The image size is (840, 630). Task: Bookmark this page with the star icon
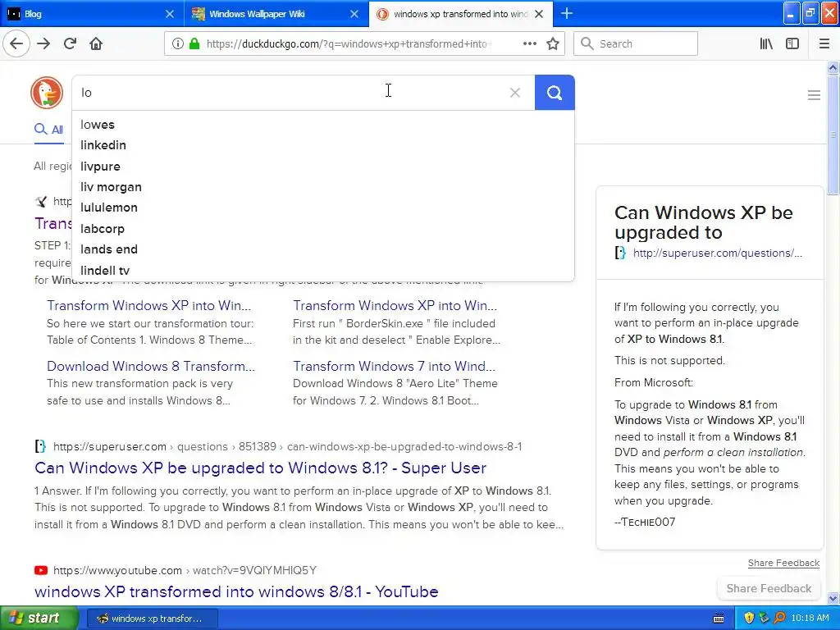(x=553, y=43)
